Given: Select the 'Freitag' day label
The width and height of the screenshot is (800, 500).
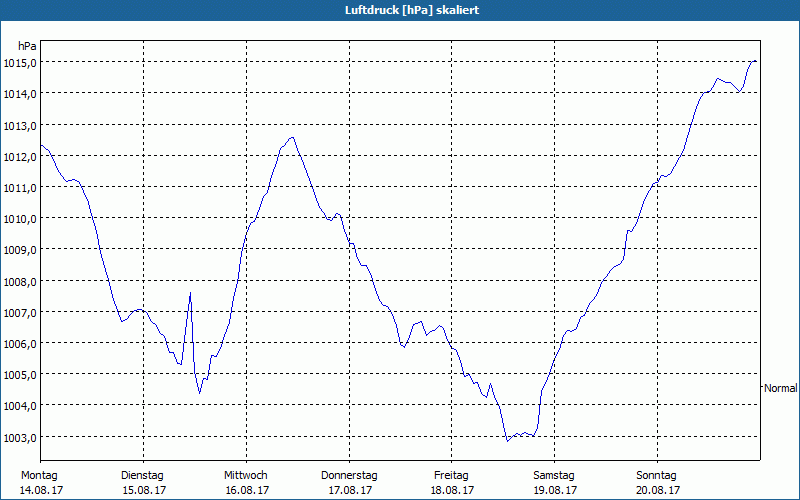Looking at the screenshot, I should pyautogui.click(x=451, y=476).
